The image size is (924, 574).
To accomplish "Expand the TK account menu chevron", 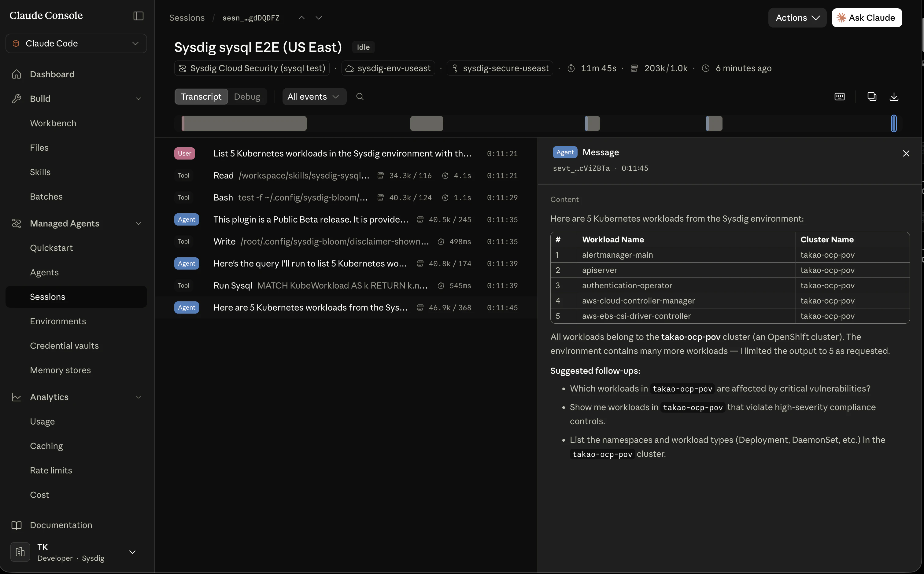I will pos(132,552).
